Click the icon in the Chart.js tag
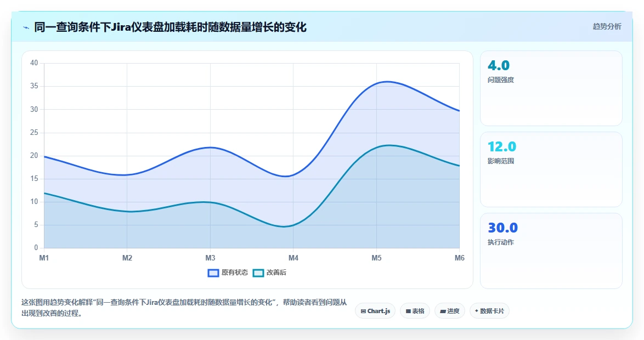Image resolution: width=644 pixels, height=340 pixels. [363, 311]
